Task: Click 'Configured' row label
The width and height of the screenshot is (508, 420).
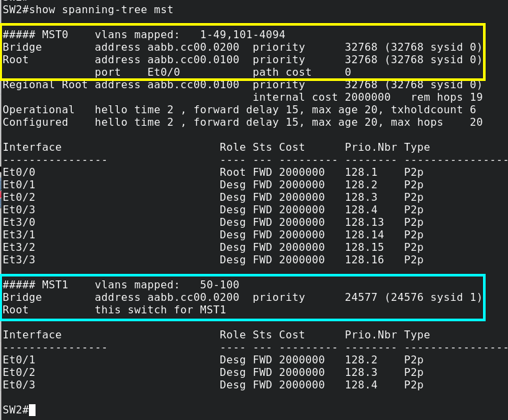Action: pyautogui.click(x=36, y=122)
